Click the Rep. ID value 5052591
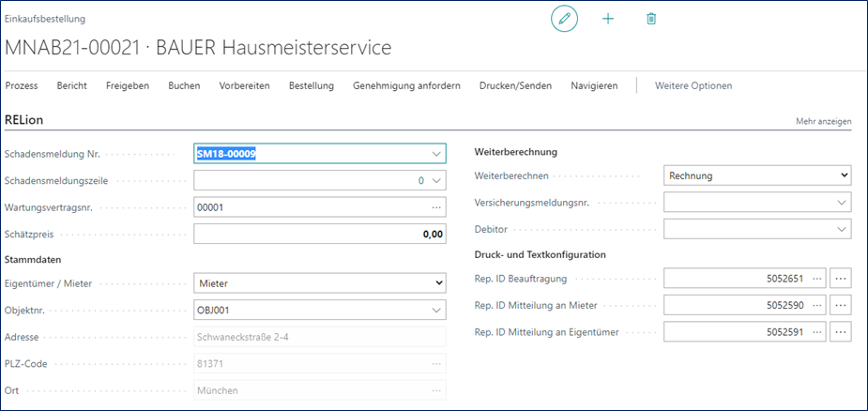This screenshot has width=868, height=411. pos(784,332)
